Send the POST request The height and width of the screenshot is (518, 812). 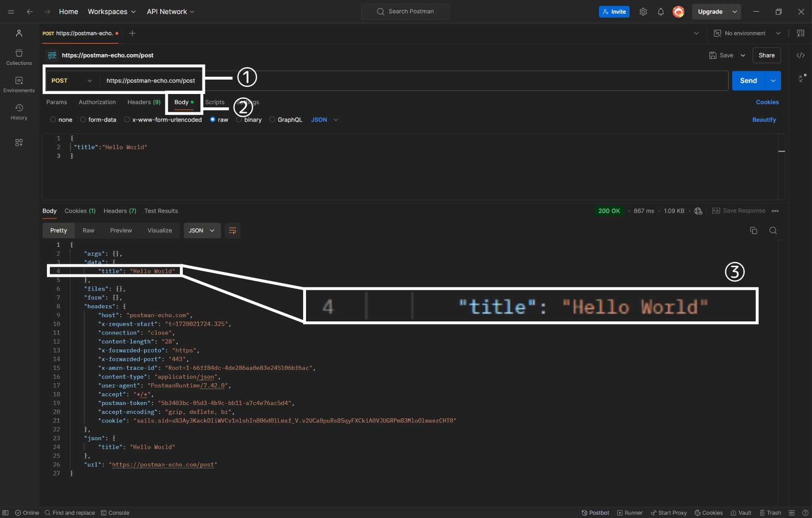(x=748, y=81)
